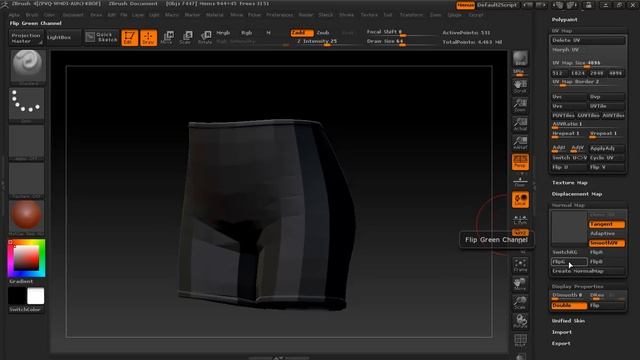Click the Delete UV button
Viewport: 640px width, 360px height.
[588, 40]
